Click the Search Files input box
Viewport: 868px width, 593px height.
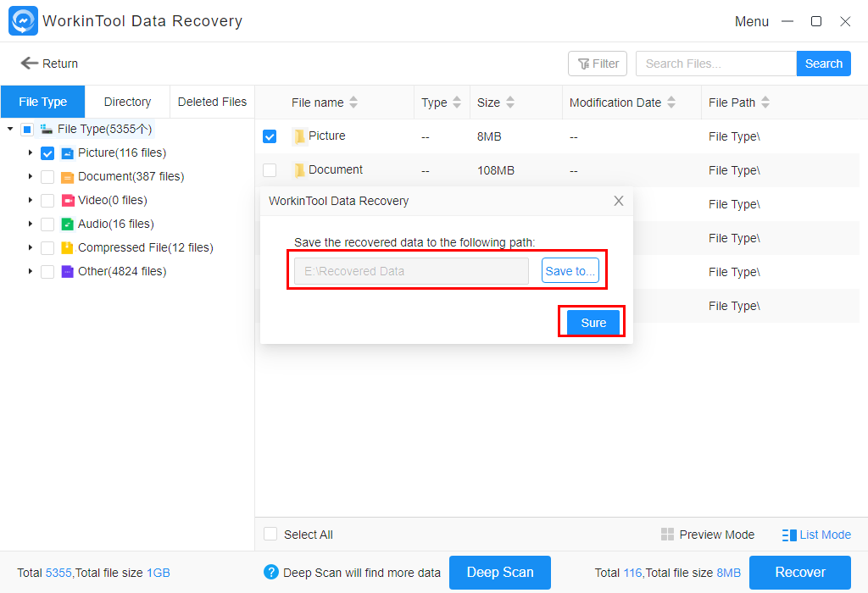(716, 64)
